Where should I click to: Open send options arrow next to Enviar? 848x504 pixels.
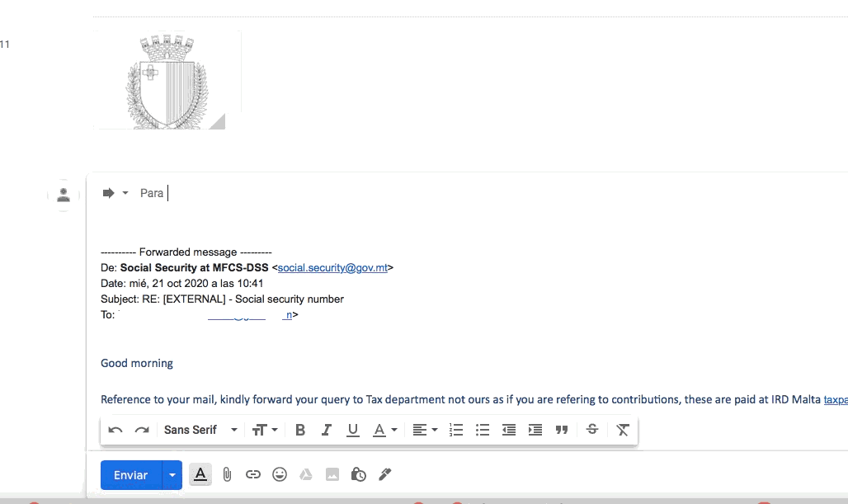[172, 475]
